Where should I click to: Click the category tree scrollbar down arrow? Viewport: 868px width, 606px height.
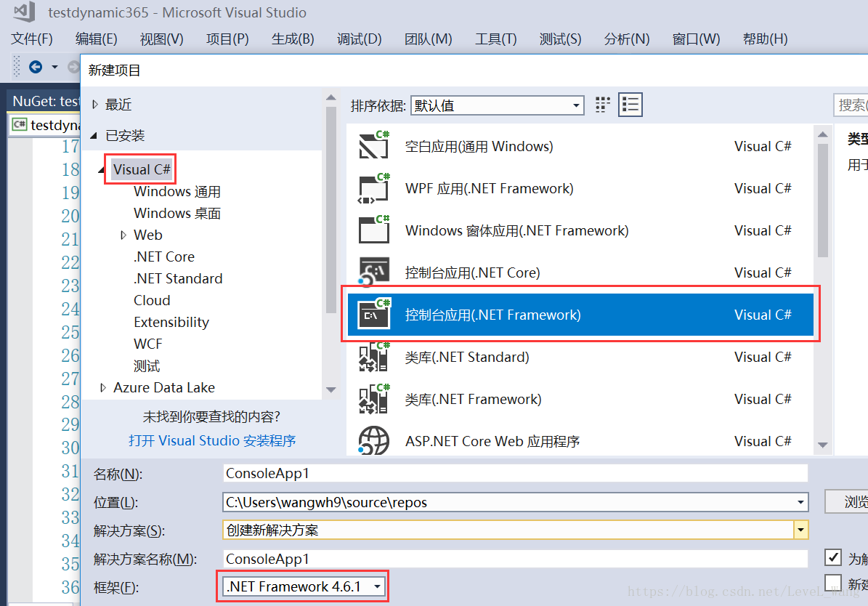click(331, 390)
